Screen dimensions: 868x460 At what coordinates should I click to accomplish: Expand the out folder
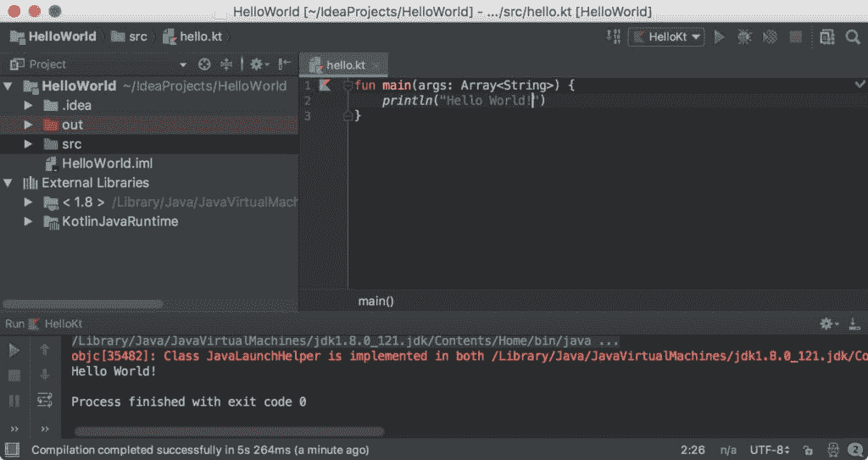click(x=28, y=125)
